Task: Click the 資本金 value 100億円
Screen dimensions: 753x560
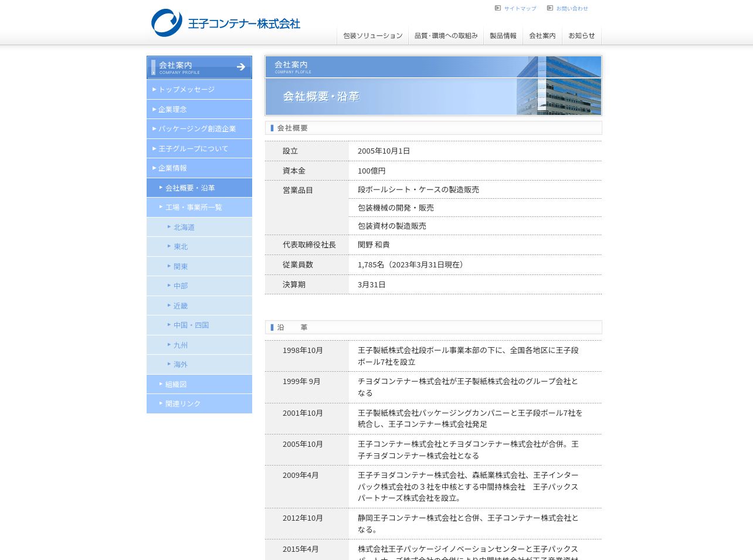Action: click(x=372, y=171)
